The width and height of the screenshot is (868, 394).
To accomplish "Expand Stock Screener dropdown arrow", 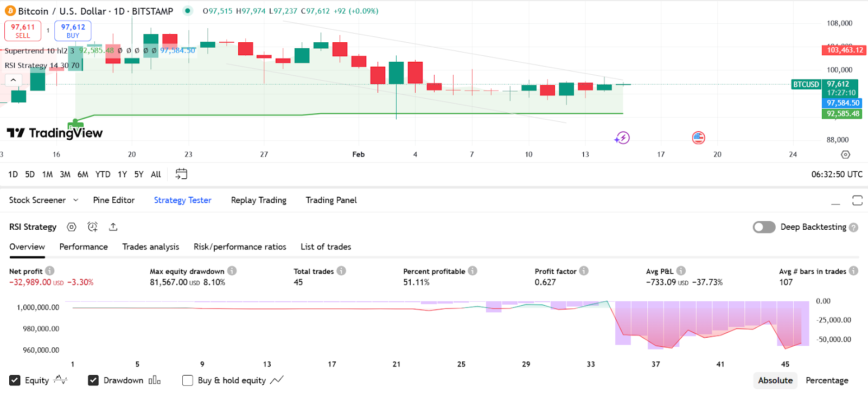I will point(75,200).
